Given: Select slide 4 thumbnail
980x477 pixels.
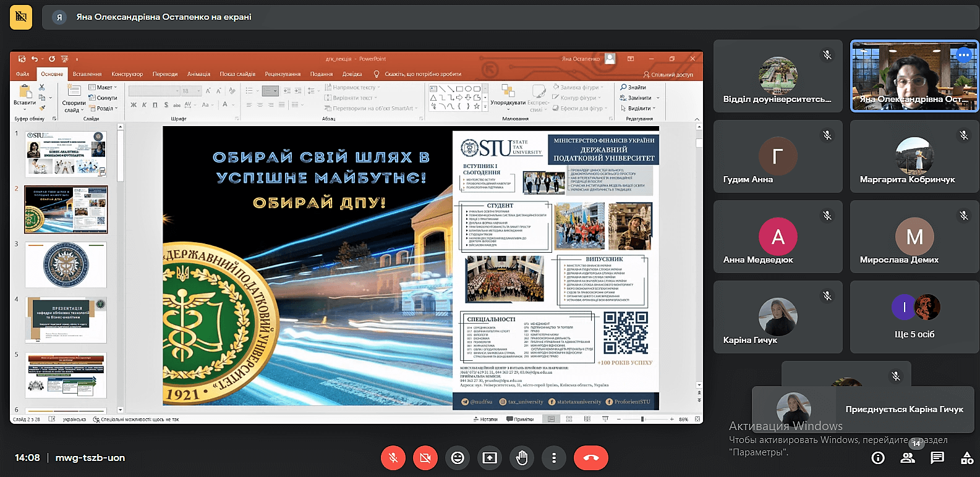Looking at the screenshot, I should pos(66,320).
